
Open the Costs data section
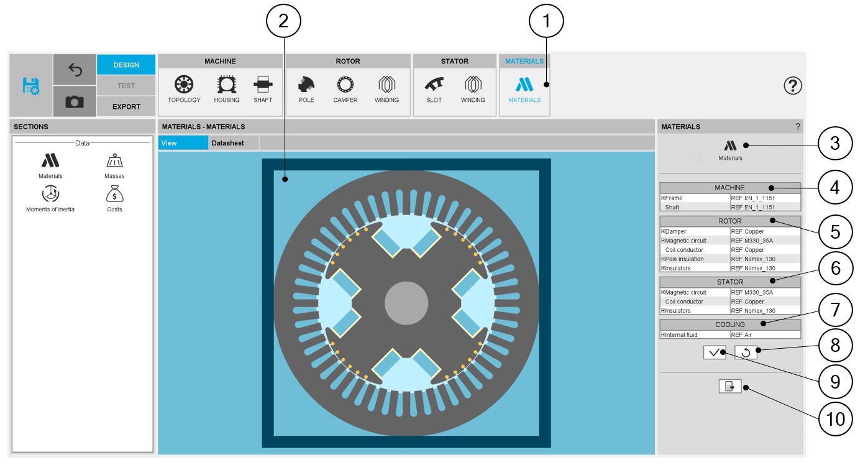114,199
